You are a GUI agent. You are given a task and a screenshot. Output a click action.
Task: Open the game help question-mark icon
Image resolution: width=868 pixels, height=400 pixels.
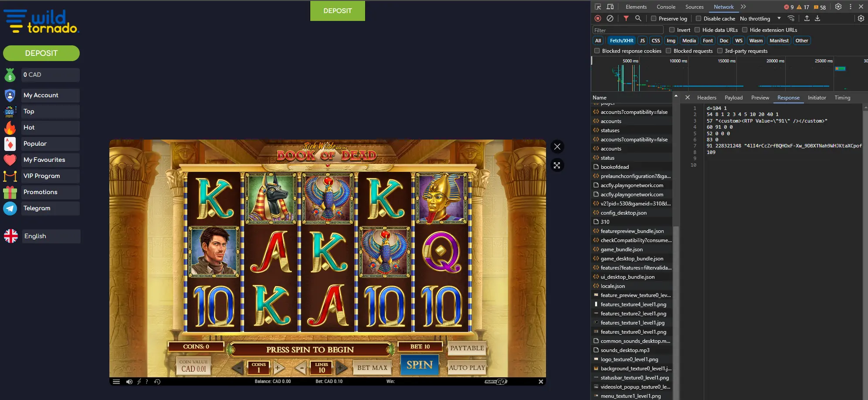(x=147, y=382)
